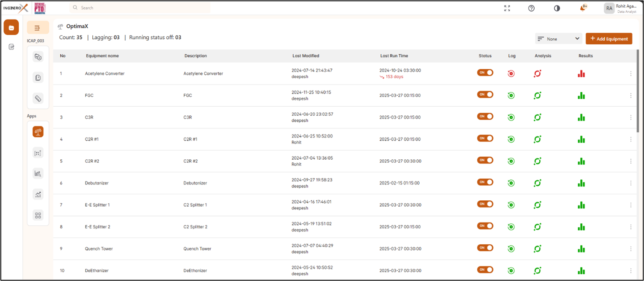The height and width of the screenshot is (281, 644).
Task: Open the help question mark icon
Action: pos(531,8)
